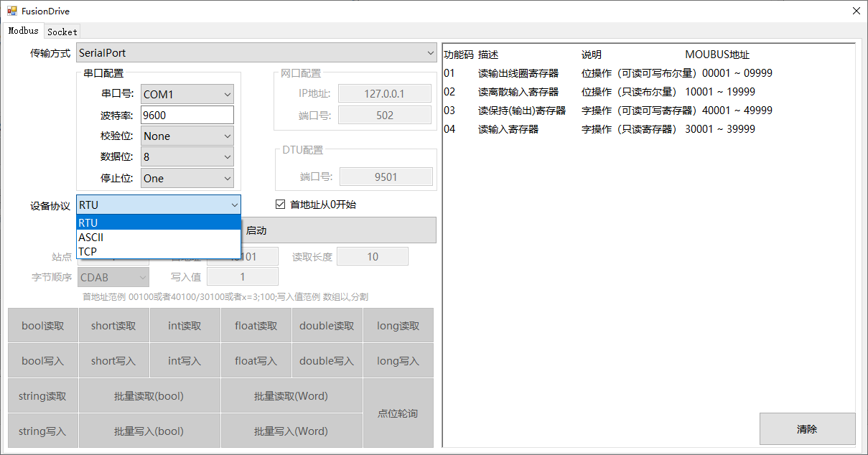Click the long写入 button
Image resolution: width=868 pixels, height=455 pixels.
point(398,360)
